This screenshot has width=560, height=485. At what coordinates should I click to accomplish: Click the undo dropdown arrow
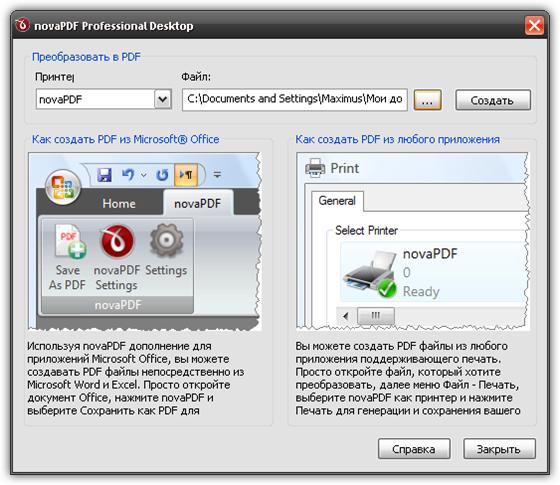pos(144,175)
